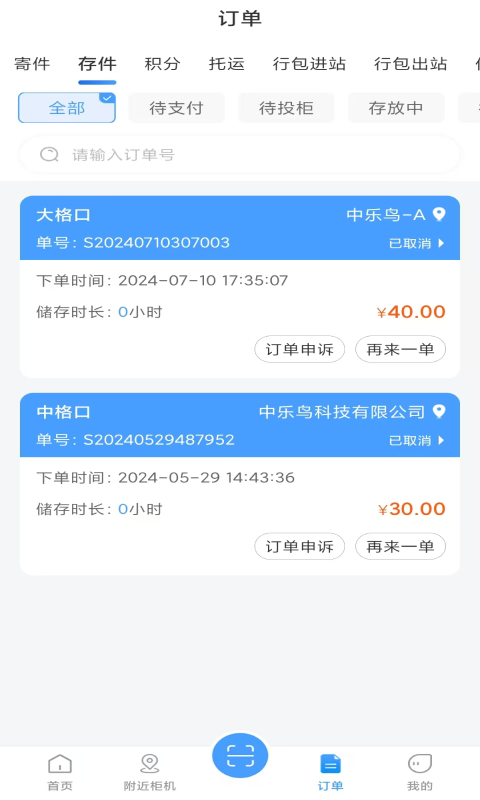Switch to the 寄件 tab
The image size is (480, 800).
tap(32, 64)
